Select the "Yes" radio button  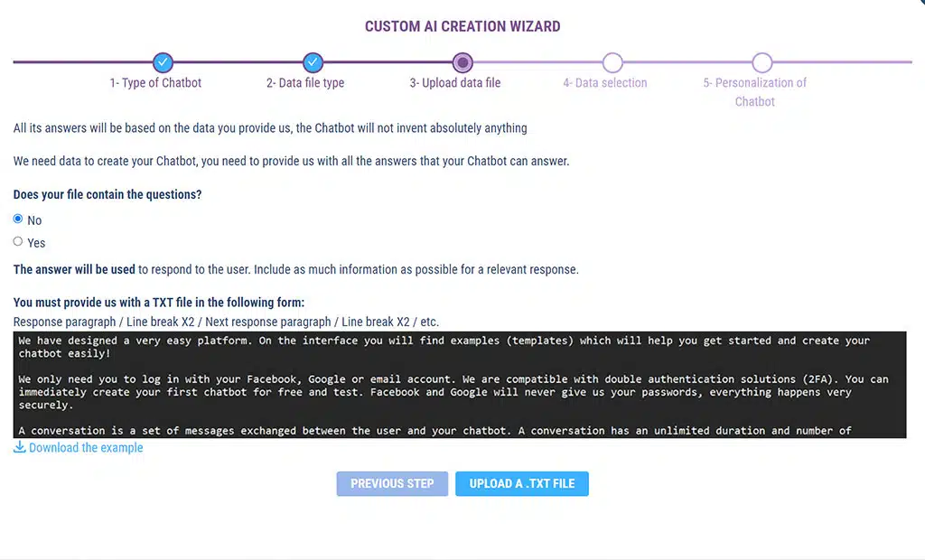tap(18, 242)
